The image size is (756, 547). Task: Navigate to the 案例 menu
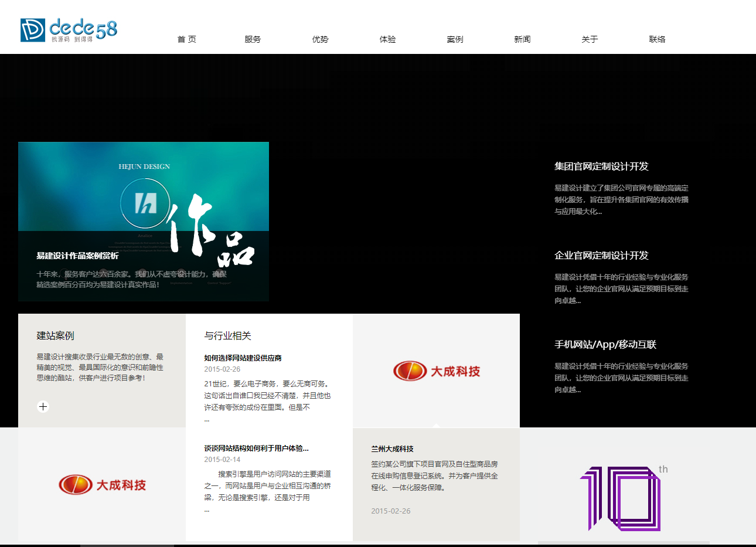(x=455, y=39)
